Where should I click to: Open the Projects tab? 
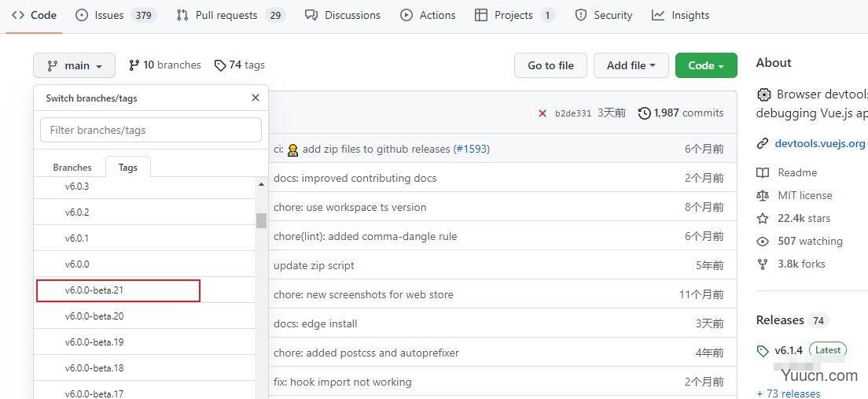(x=516, y=16)
